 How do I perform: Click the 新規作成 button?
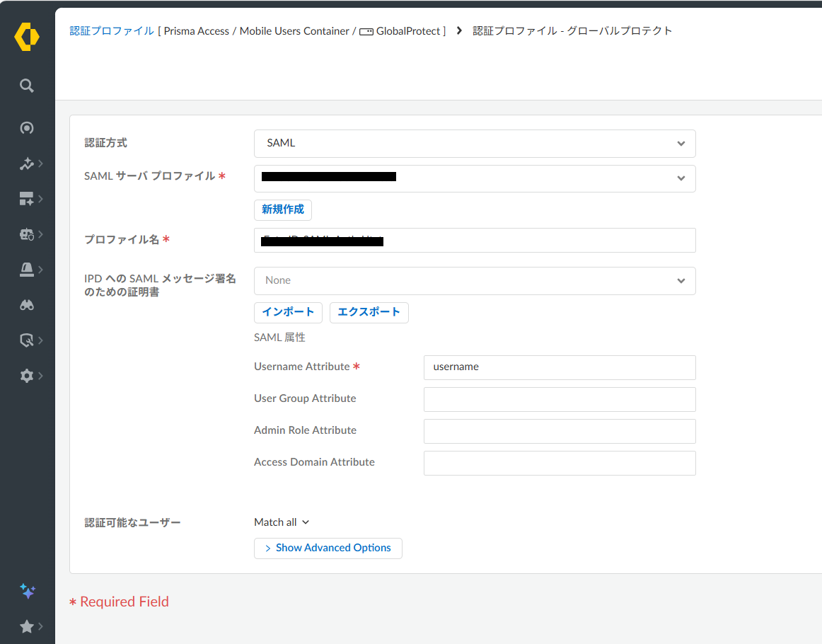click(x=282, y=209)
